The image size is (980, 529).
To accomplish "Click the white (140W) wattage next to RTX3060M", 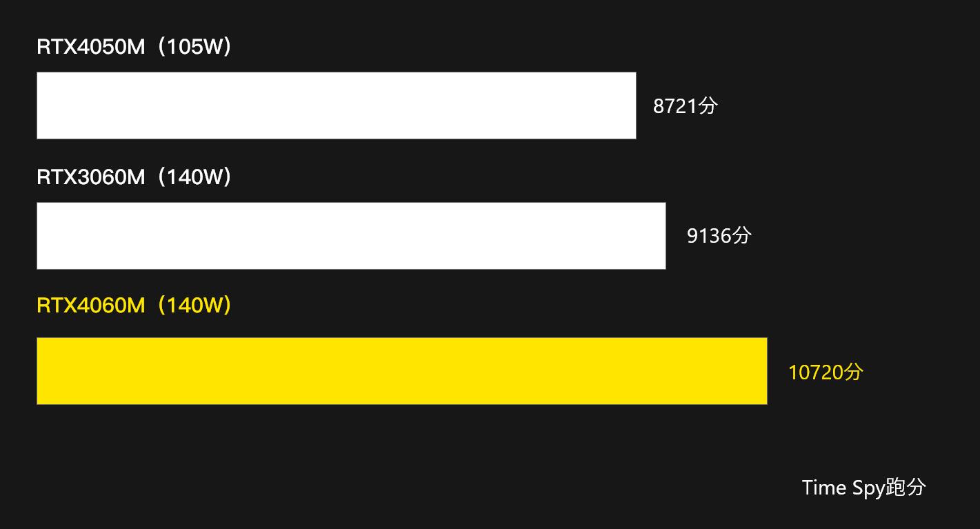I will coord(194,177).
